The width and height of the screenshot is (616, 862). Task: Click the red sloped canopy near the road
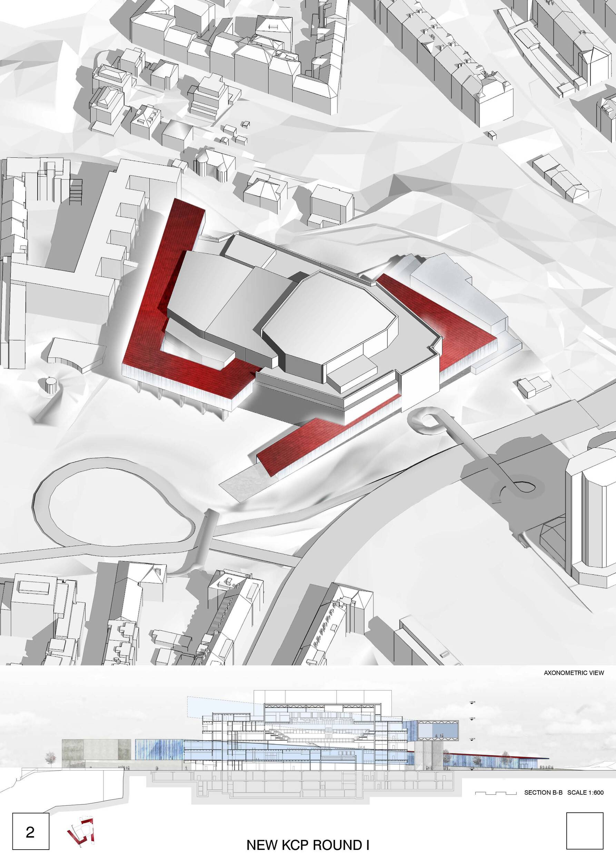point(304,444)
